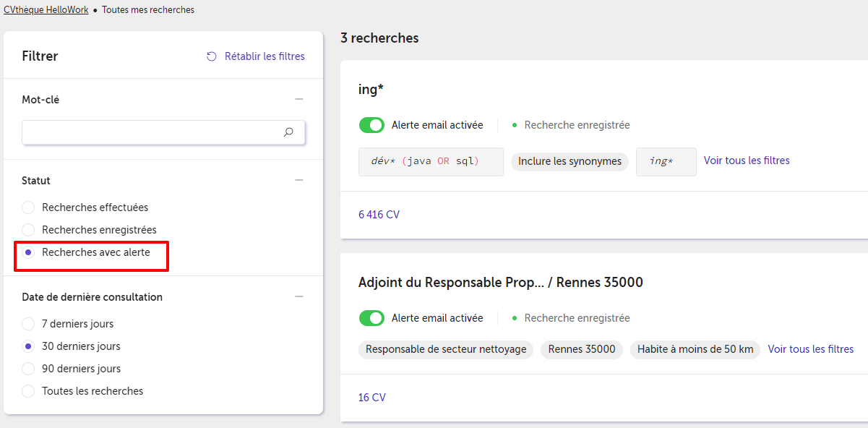Image resolution: width=868 pixels, height=428 pixels.
Task: Click the reset arrow icon beside Rétablir les filtres
Action: coord(212,56)
